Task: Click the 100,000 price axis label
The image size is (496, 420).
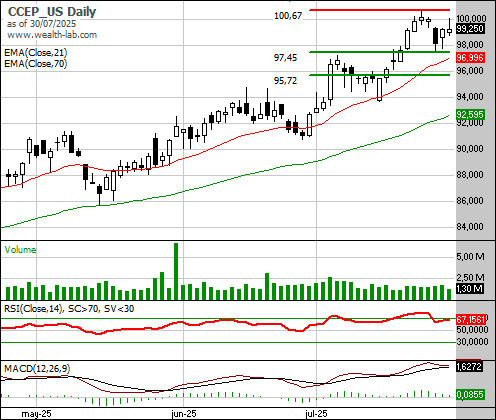Action: 471,18
